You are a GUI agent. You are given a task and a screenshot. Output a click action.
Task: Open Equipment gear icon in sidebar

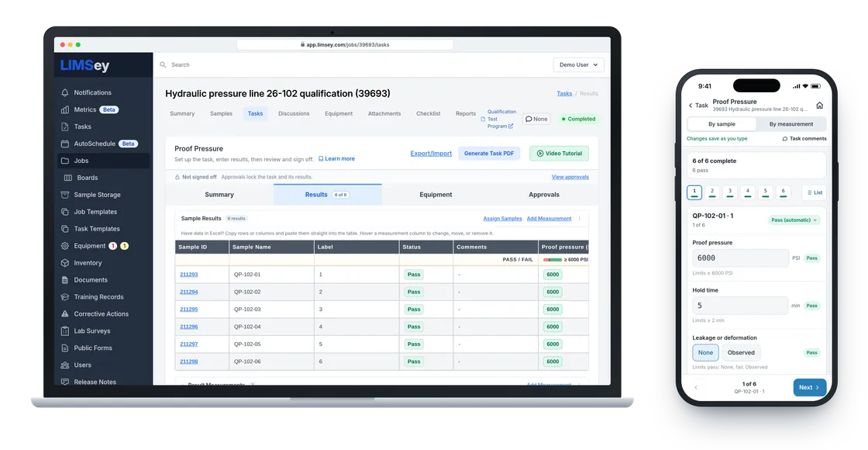tap(65, 246)
